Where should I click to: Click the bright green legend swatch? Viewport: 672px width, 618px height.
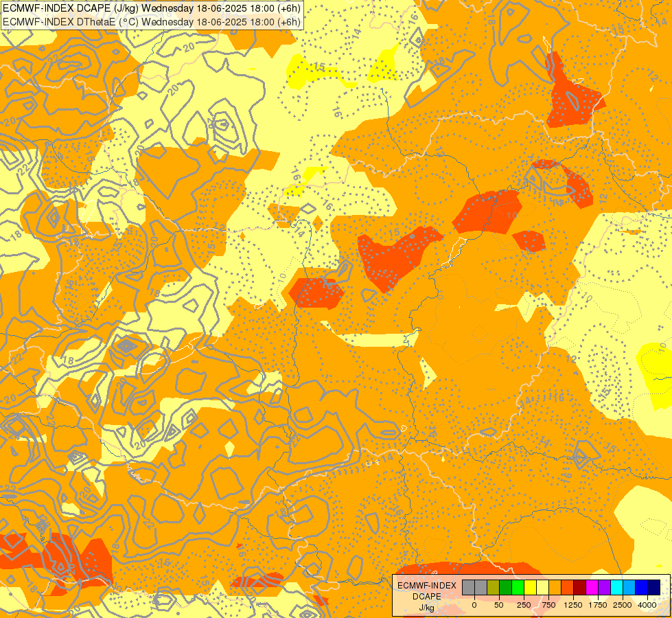(x=518, y=588)
